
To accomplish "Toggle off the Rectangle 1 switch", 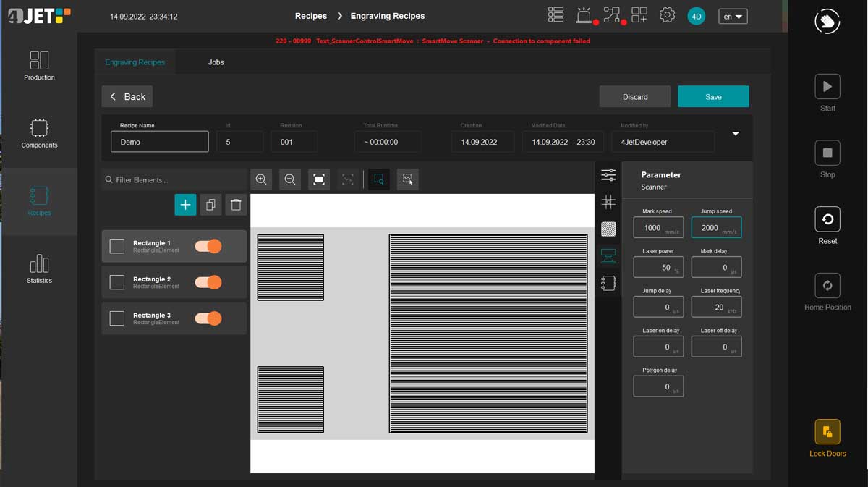I will tap(208, 246).
